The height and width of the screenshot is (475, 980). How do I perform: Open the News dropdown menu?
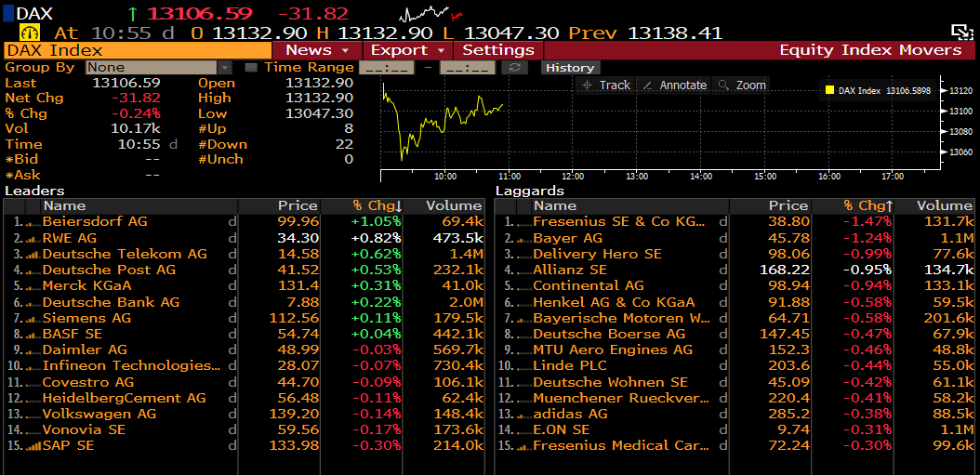(317, 50)
